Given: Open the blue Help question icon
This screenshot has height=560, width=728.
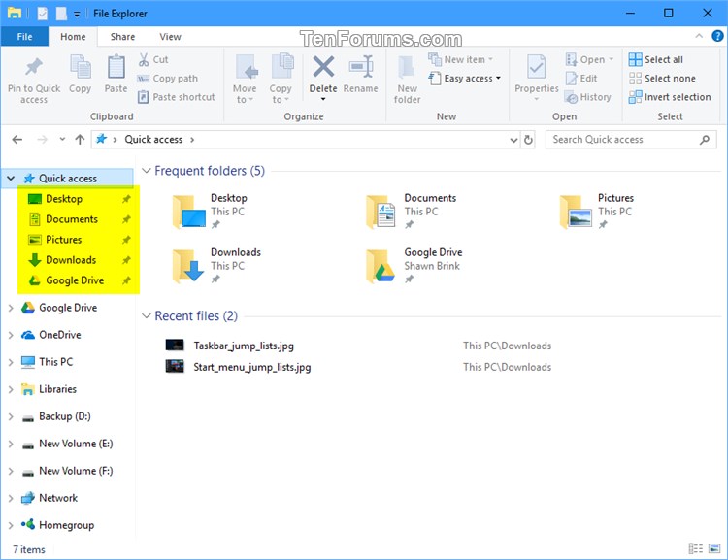Looking at the screenshot, I should point(717,36).
